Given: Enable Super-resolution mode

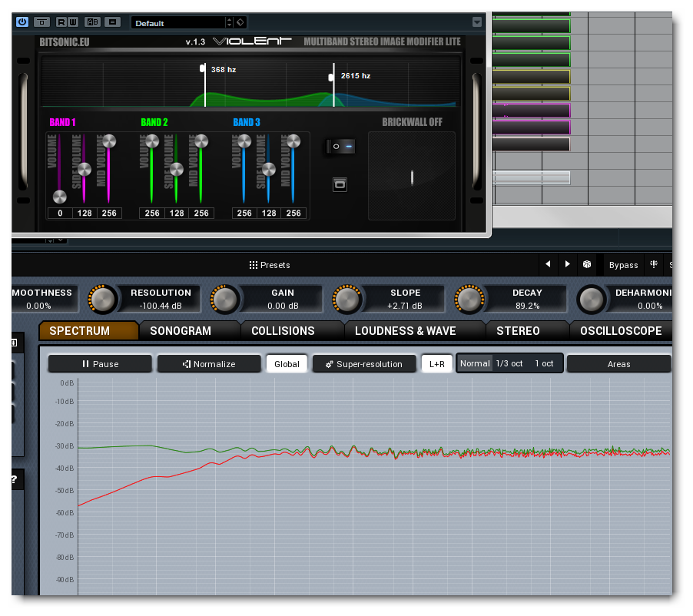Looking at the screenshot, I should click(364, 364).
